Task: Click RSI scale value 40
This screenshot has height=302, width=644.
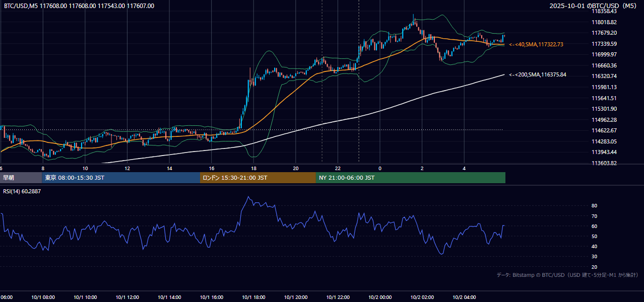Action: (x=594, y=246)
